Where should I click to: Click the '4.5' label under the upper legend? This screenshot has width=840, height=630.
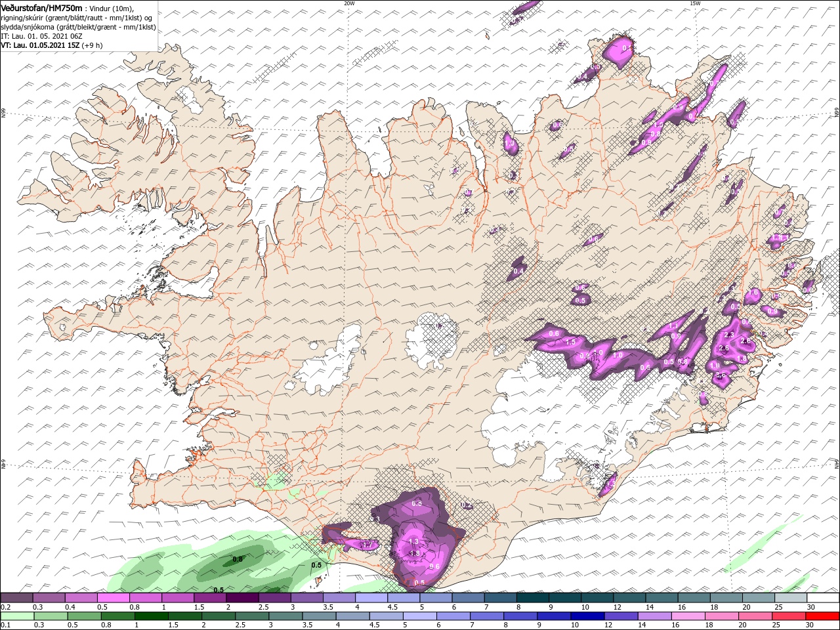pyautogui.click(x=392, y=607)
